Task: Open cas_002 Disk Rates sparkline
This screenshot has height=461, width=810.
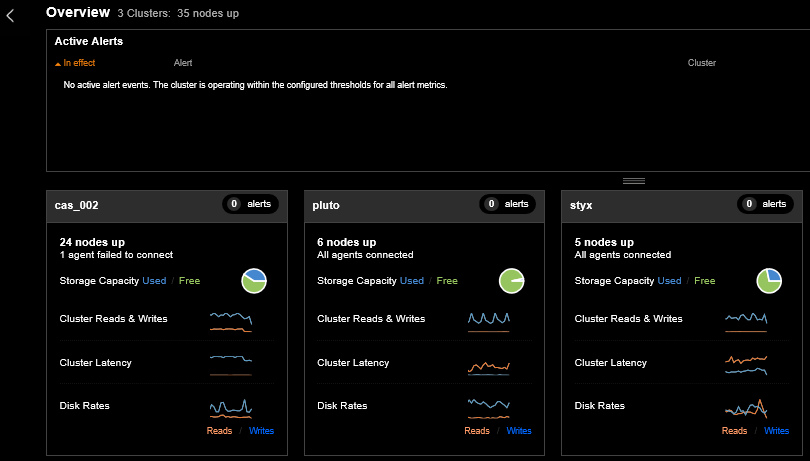Action: coord(231,408)
